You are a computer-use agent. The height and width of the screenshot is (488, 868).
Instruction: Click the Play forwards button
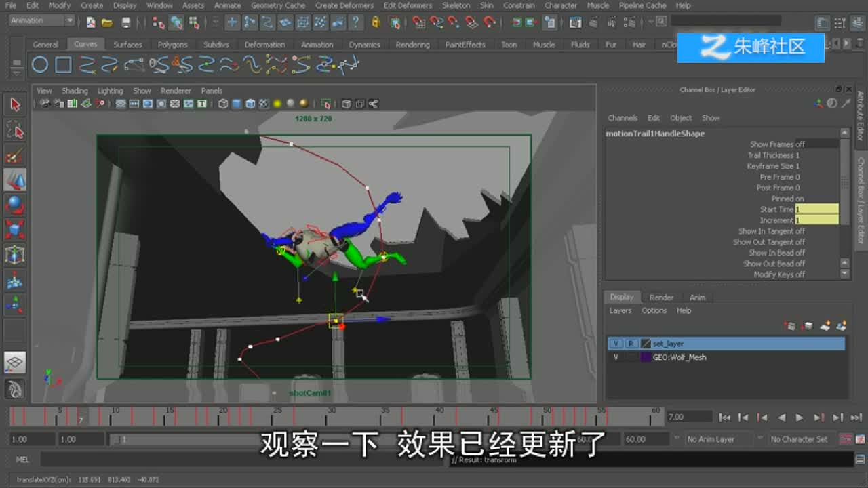[x=800, y=418]
